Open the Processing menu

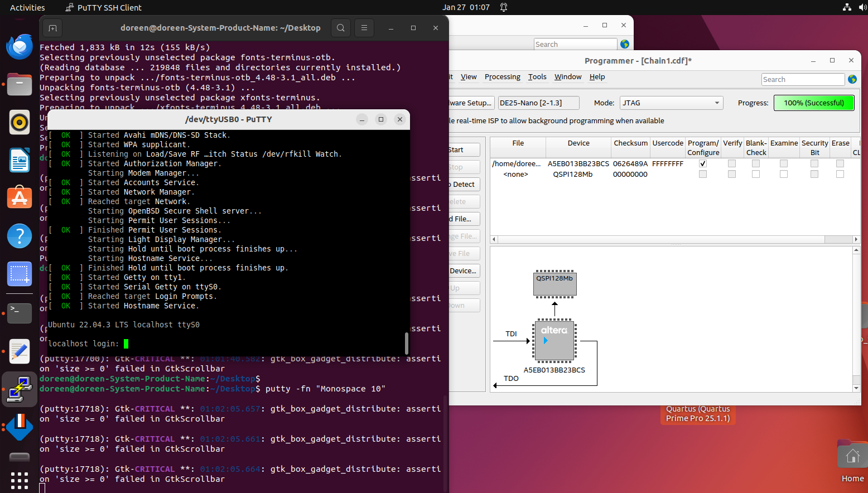coord(502,76)
